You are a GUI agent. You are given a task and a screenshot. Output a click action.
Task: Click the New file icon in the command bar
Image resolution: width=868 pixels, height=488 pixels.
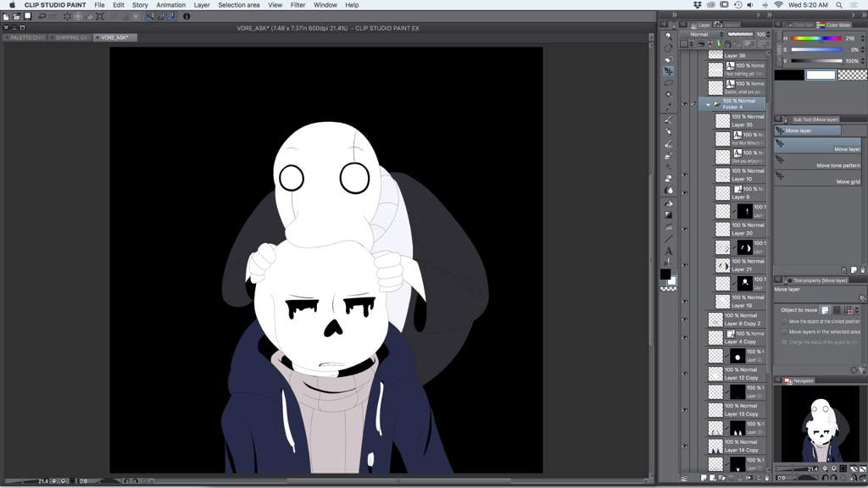[x=6, y=17]
